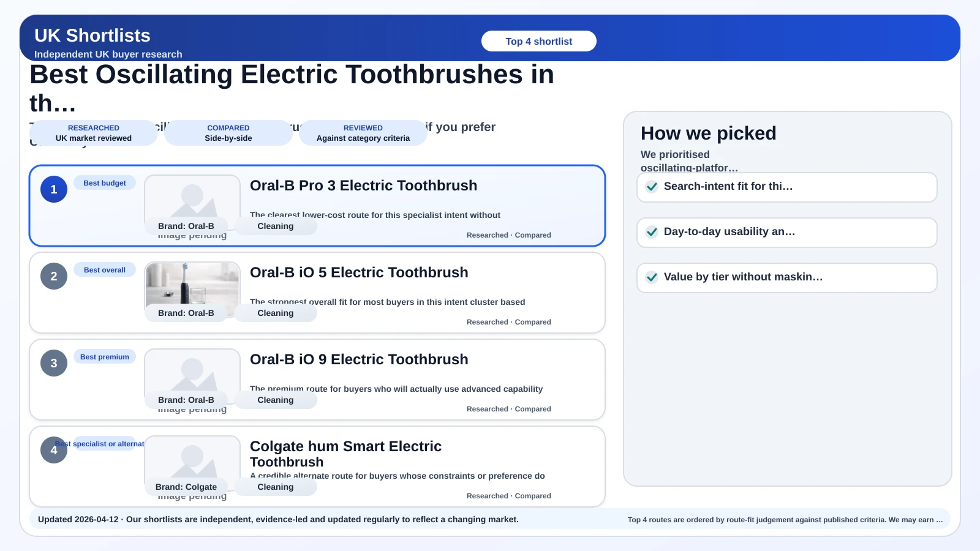Screen dimensions: 980x551
Task: Click the credible alternate route description
Action: 398,476
